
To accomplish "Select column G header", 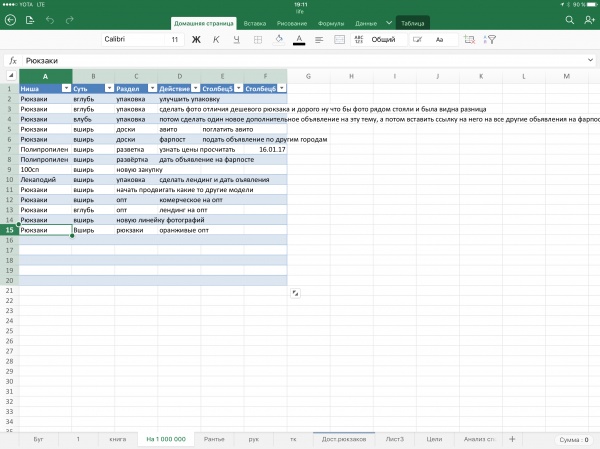I will click(308, 76).
